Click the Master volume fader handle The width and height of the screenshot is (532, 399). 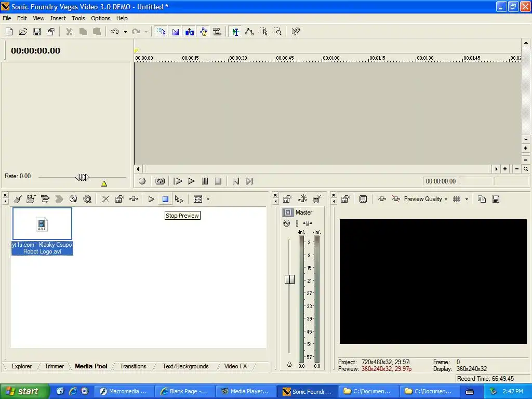point(289,279)
